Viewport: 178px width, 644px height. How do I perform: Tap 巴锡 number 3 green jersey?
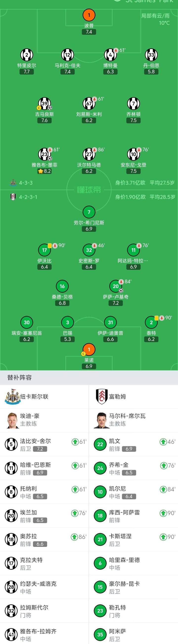67,322
